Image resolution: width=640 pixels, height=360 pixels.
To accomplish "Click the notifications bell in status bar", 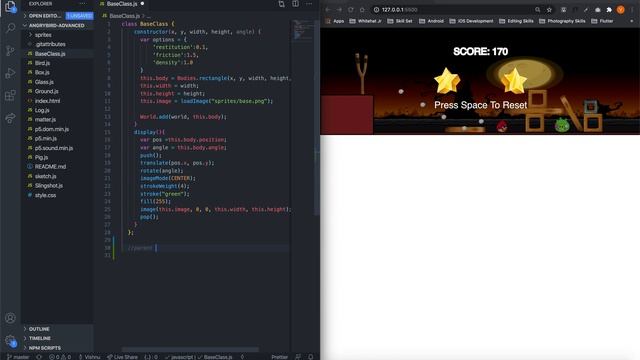I will [x=311, y=357].
